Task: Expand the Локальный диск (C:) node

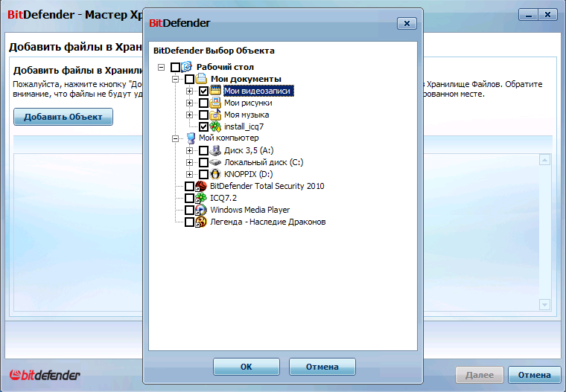Action: pyautogui.click(x=189, y=162)
